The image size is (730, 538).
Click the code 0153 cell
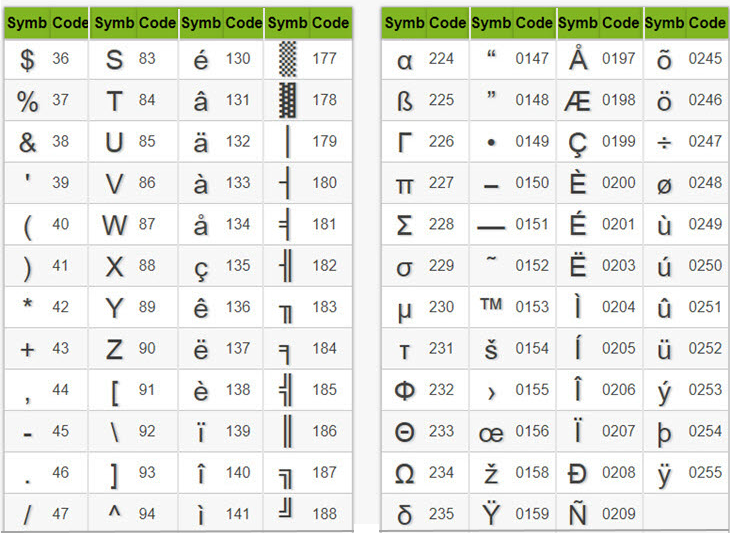(x=532, y=307)
